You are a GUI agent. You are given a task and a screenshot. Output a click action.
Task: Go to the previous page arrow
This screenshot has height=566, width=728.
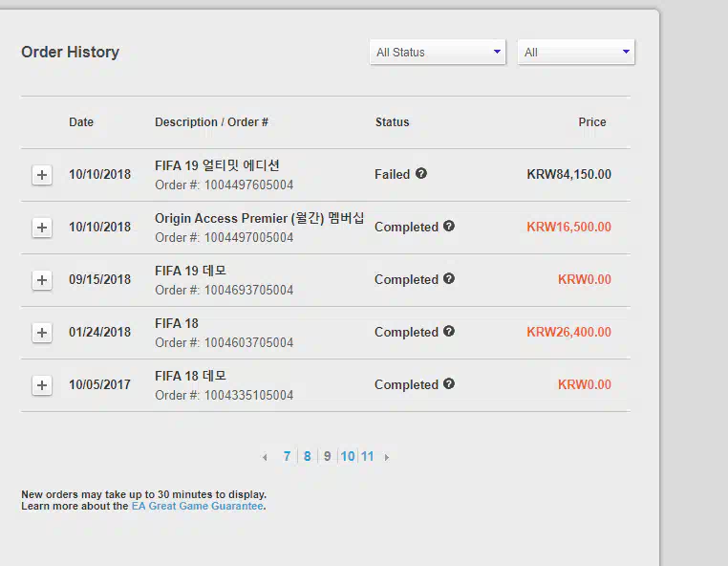pyautogui.click(x=265, y=457)
